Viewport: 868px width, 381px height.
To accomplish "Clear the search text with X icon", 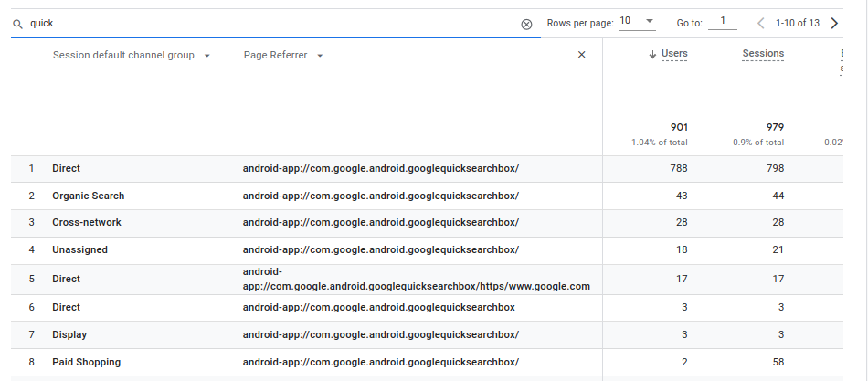I will point(526,25).
